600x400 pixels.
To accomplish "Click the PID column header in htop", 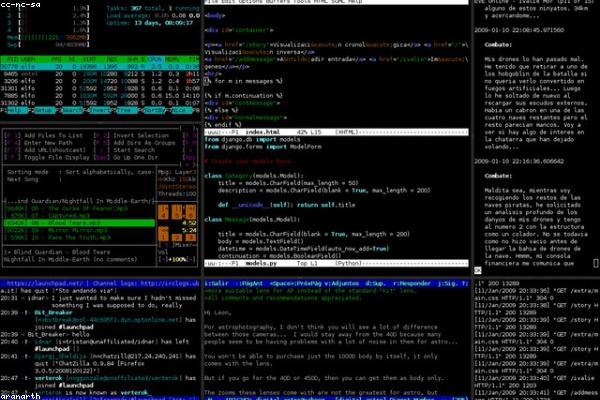I will click(x=14, y=59).
